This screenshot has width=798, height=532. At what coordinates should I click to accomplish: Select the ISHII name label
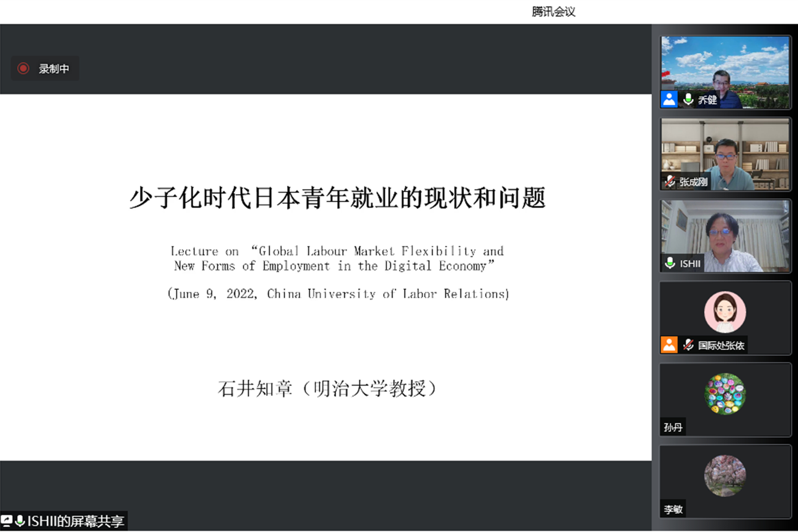click(x=690, y=263)
